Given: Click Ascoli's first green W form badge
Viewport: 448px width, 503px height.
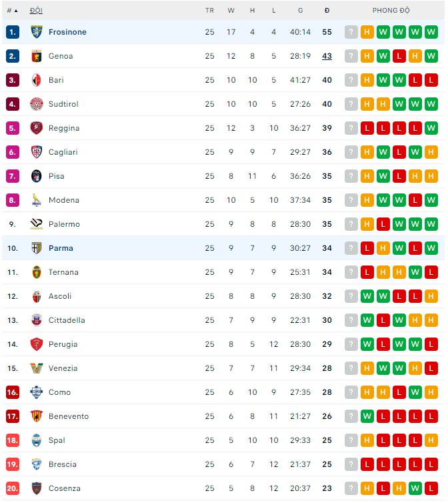Looking at the screenshot, I should point(367,296).
